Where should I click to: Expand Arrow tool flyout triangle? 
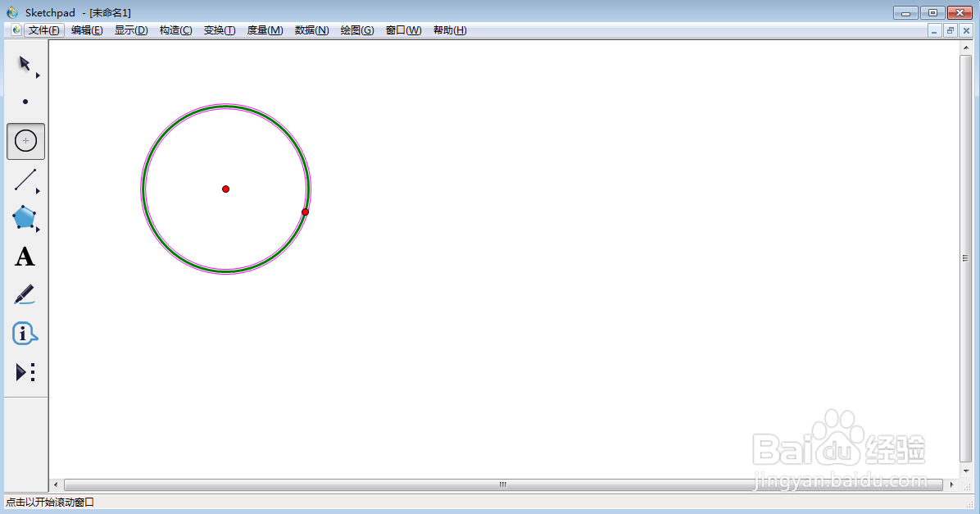[x=38, y=75]
